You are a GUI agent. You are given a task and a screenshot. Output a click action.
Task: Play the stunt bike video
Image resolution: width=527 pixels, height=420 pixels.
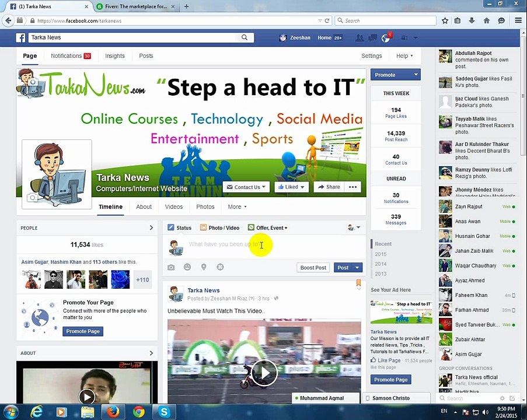tap(264, 373)
